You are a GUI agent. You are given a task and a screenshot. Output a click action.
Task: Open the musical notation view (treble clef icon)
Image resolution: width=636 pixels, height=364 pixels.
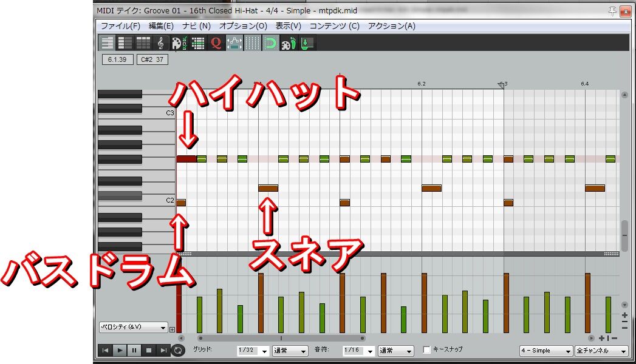pyautogui.click(x=160, y=42)
